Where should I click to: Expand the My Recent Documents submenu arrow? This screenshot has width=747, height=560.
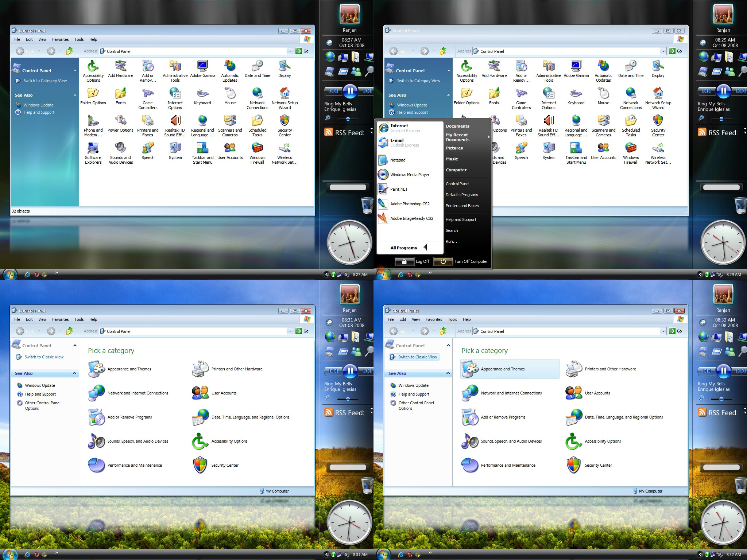[x=488, y=137]
